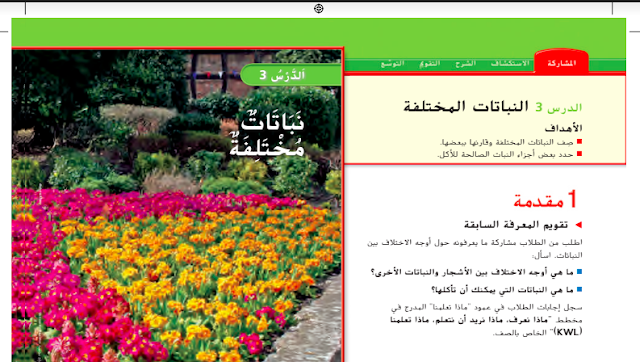Image resolution: width=640 pixels, height=362 pixels.
Task: Click paragraph starting اطلب من الطلاب مشاركة
Action: coord(475,249)
